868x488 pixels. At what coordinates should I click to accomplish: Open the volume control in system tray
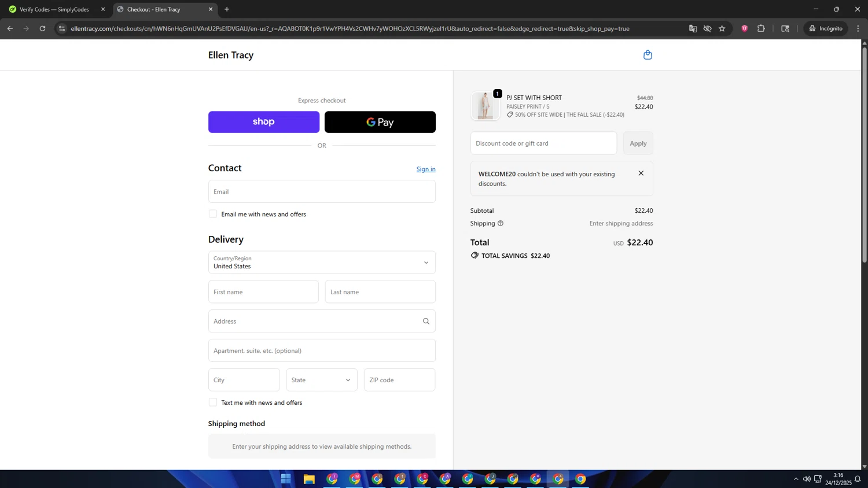807,479
